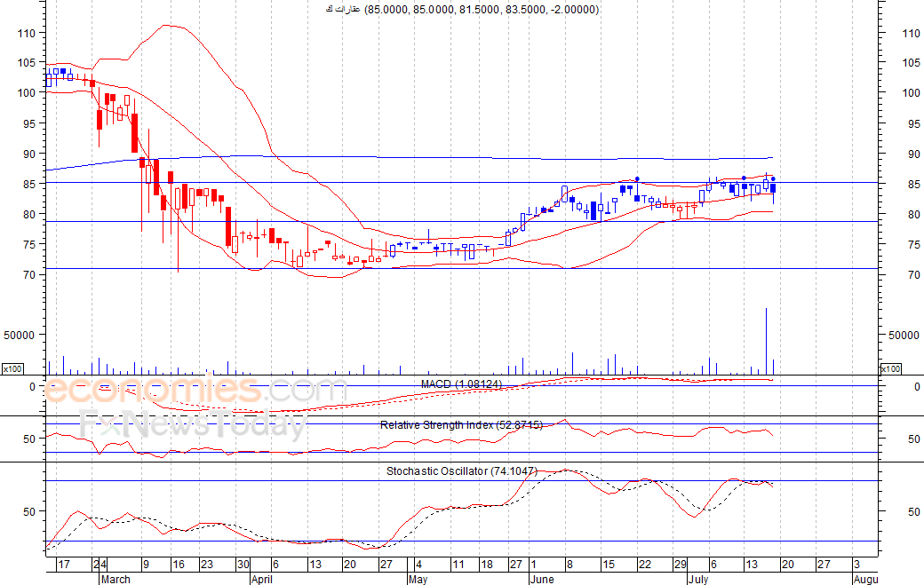Click the 50000 volume label on right axis
The width and height of the screenshot is (924, 585).
[x=904, y=336]
